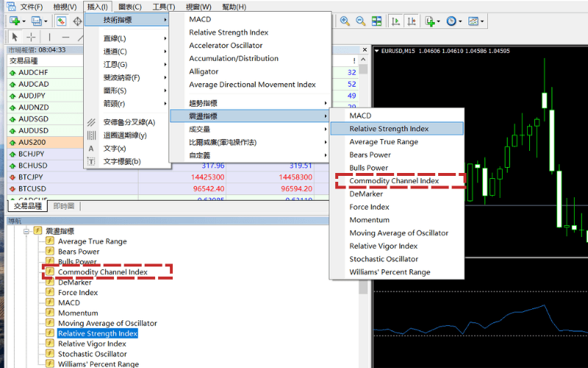Viewport: 588px width, 368px height.
Task: Click the EURUSD,M15 chart title triangle
Action: pos(377,51)
